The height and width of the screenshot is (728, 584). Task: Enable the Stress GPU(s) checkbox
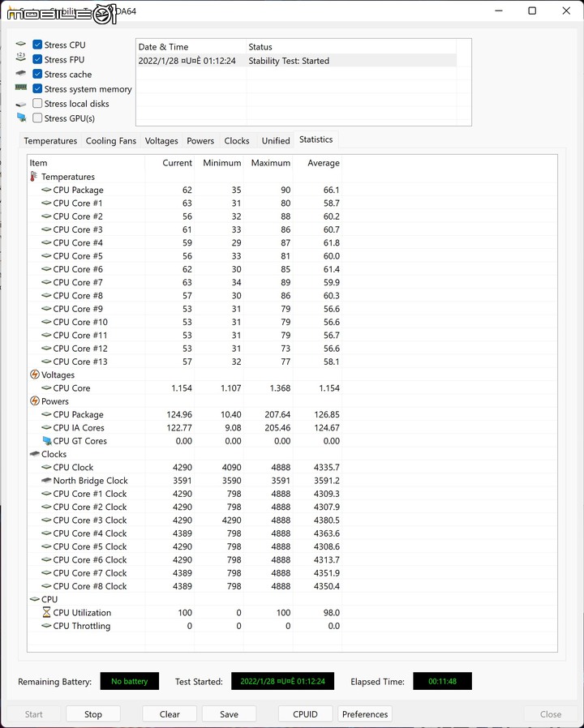(x=37, y=118)
